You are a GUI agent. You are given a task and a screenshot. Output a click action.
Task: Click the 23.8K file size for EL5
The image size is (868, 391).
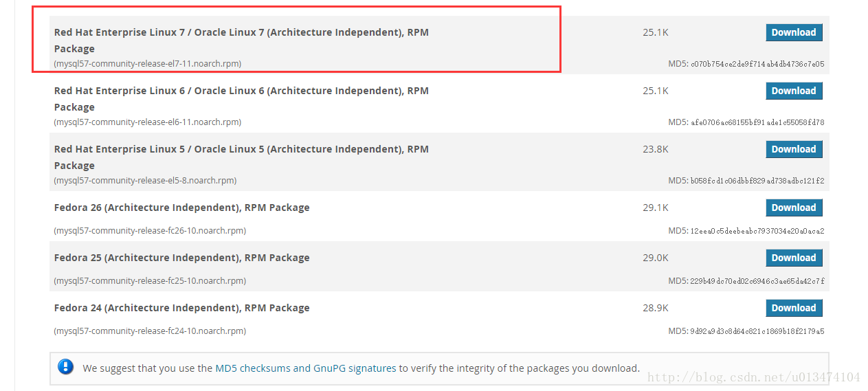656,149
